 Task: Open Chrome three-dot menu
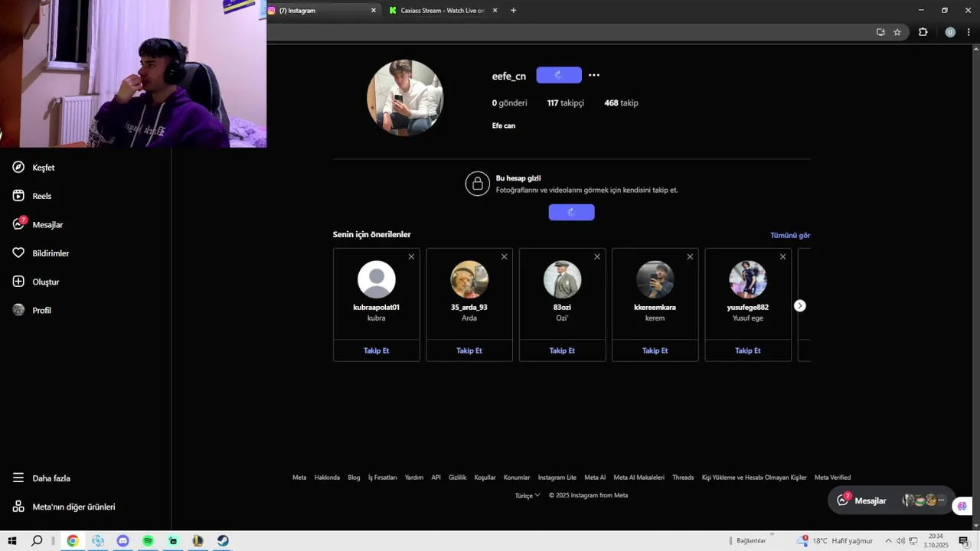tap(969, 32)
